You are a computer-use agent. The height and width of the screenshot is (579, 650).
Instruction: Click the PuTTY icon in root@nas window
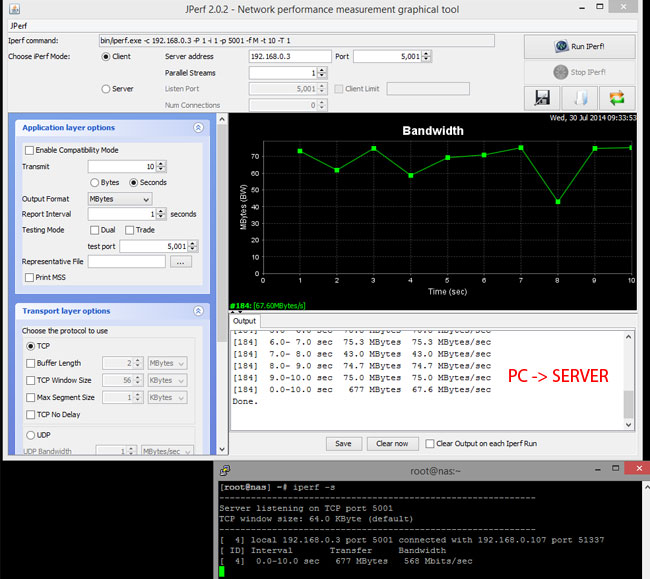click(225, 470)
